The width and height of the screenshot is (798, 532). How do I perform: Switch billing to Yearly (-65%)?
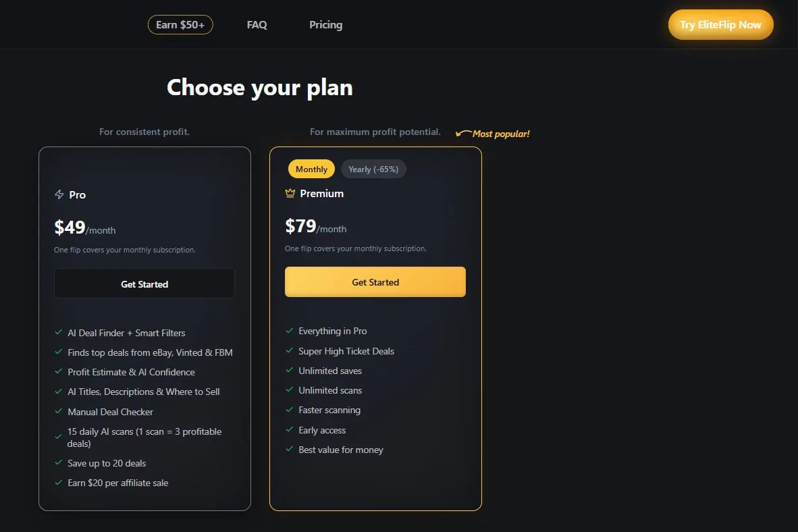pos(373,169)
